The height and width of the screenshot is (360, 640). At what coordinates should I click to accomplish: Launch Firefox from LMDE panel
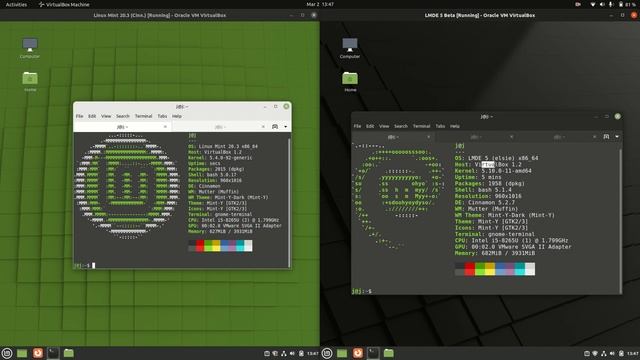[x=358, y=353]
